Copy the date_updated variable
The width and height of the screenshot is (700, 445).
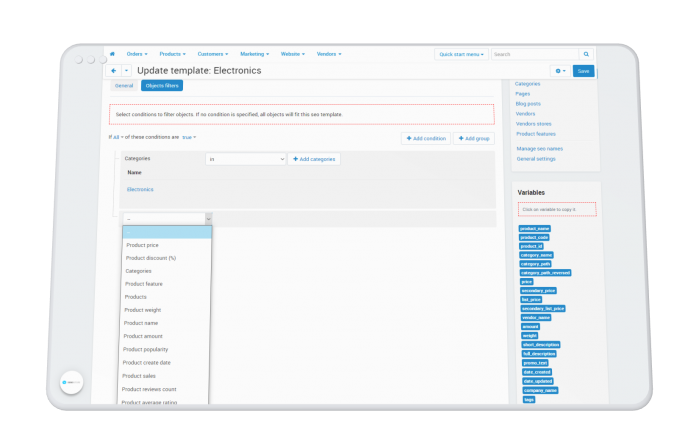point(538,381)
